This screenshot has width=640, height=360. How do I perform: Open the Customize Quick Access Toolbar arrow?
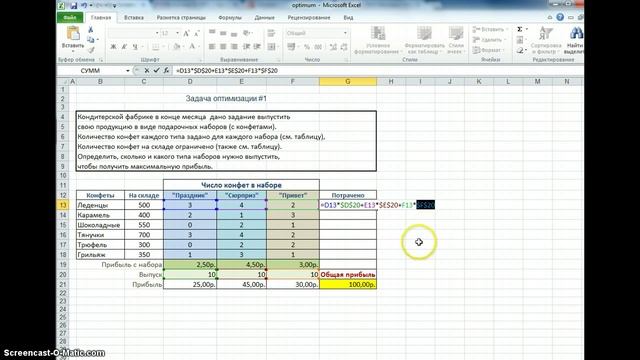pos(115,6)
